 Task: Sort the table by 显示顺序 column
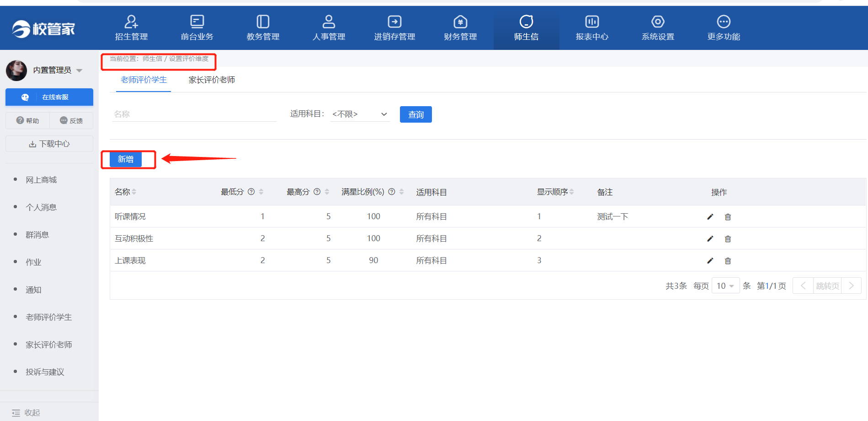point(572,192)
